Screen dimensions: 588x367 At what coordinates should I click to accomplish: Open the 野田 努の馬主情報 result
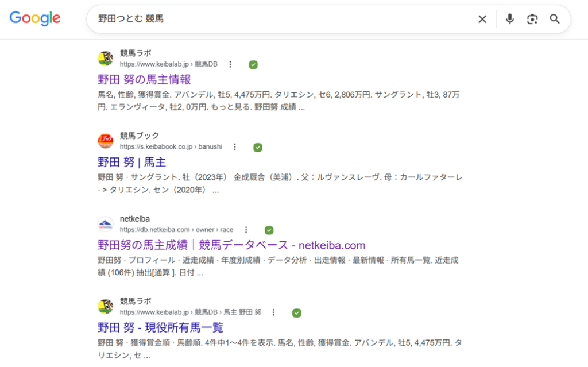[x=144, y=80]
